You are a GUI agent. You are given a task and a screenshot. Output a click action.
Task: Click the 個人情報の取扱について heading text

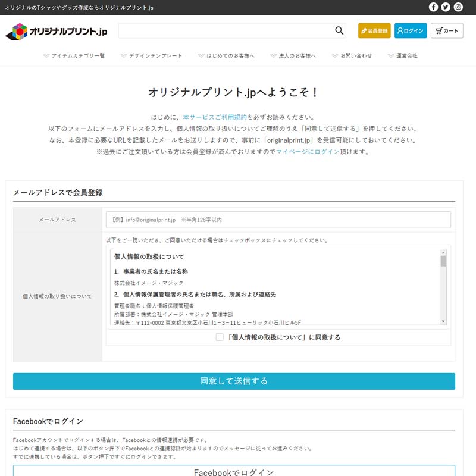(x=149, y=257)
